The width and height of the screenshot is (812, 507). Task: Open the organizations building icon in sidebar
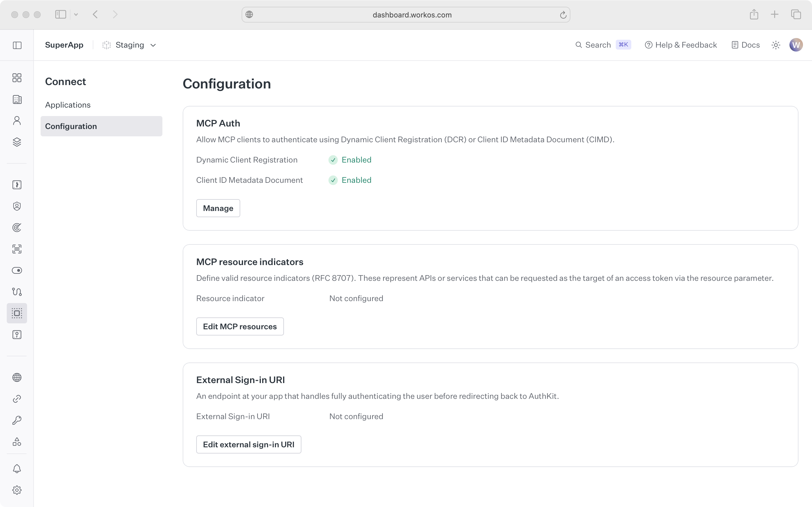(x=17, y=100)
